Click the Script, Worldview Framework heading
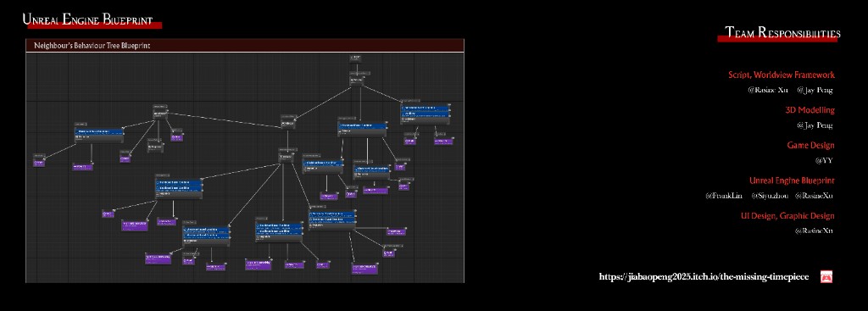Viewport: 868px width, 311px height. (x=781, y=75)
